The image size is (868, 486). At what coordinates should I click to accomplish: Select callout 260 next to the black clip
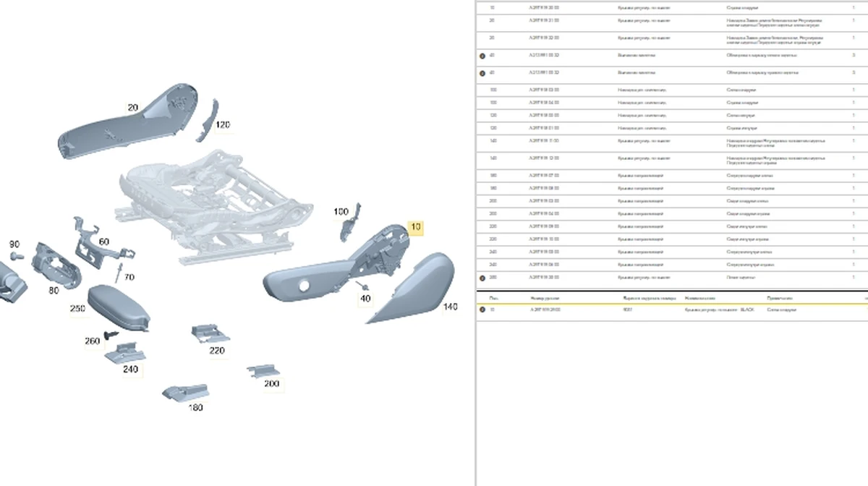[92, 341]
